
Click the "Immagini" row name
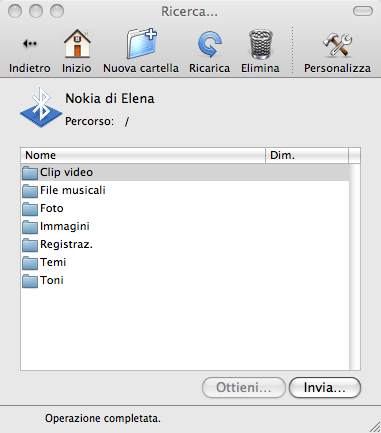[65, 227]
